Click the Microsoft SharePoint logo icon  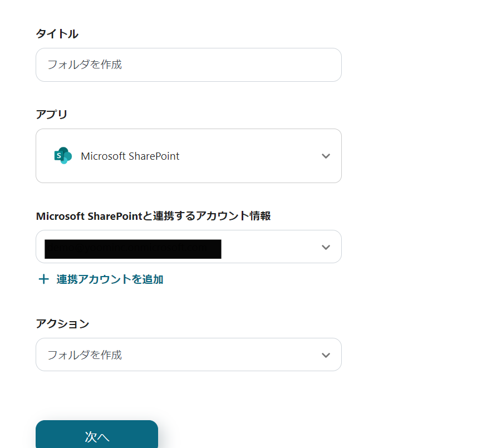coord(63,156)
